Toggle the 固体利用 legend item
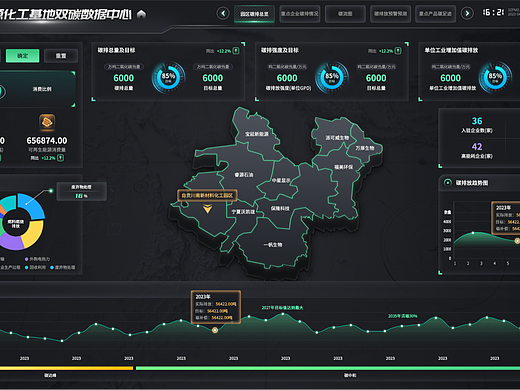 point(35,267)
